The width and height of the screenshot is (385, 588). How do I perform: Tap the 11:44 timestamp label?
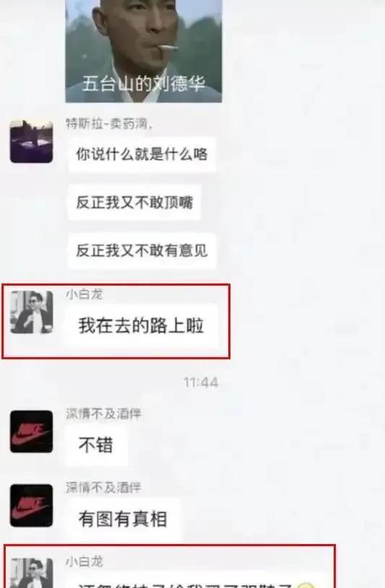click(x=201, y=382)
